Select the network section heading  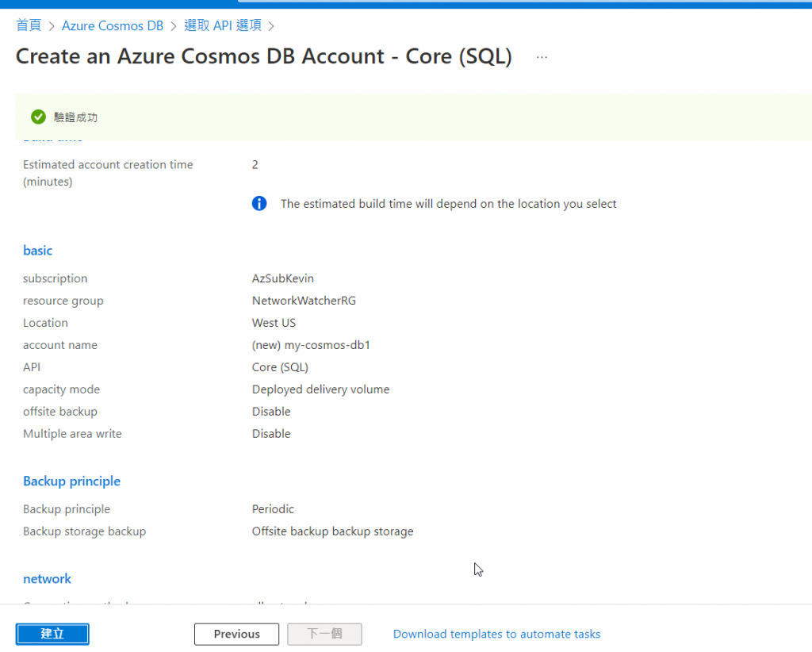[x=47, y=578]
